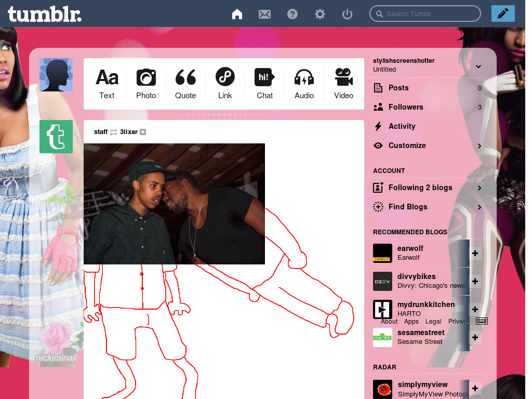Click the Followers people icon

(x=378, y=107)
